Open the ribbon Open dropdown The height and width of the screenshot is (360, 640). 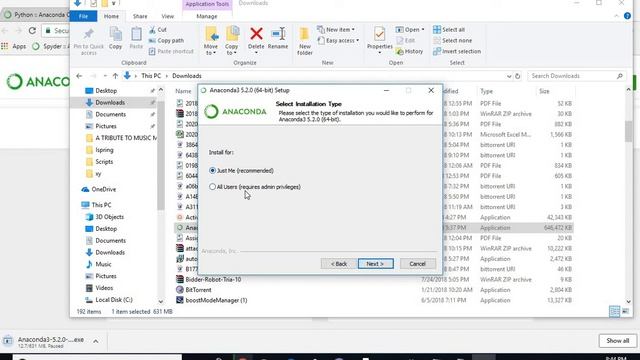tap(410, 30)
